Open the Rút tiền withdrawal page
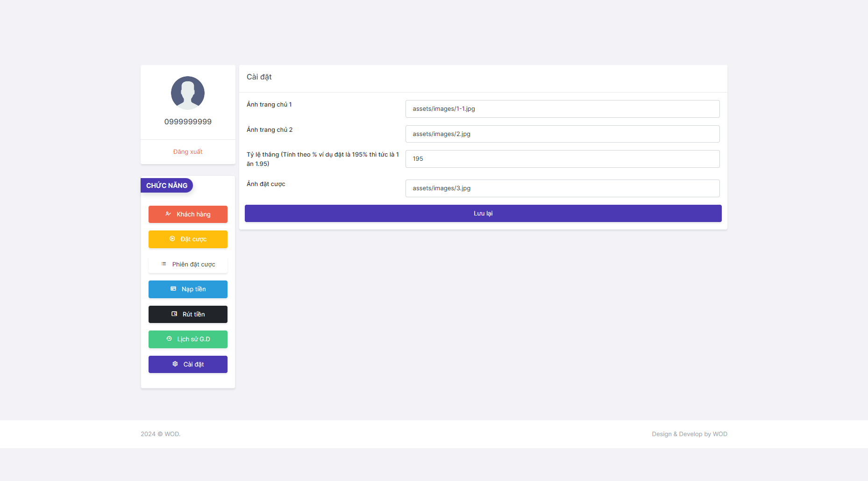Viewport: 868px width, 481px height. pos(188,315)
